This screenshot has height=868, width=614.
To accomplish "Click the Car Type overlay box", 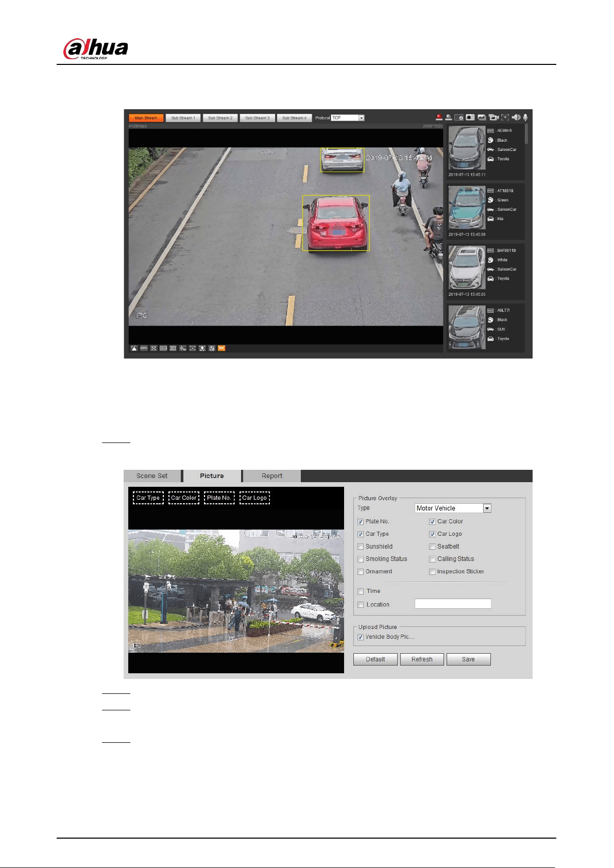I will tap(148, 498).
